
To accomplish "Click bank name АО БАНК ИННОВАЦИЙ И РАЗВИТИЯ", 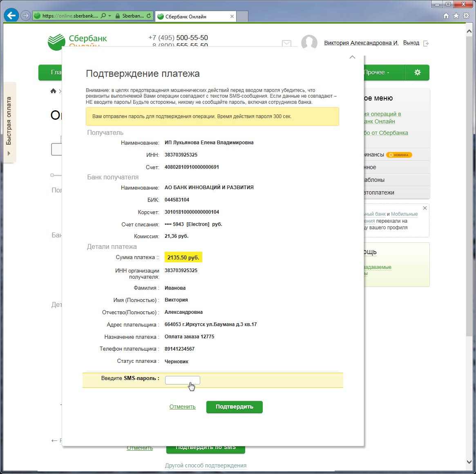I will click(209, 188).
